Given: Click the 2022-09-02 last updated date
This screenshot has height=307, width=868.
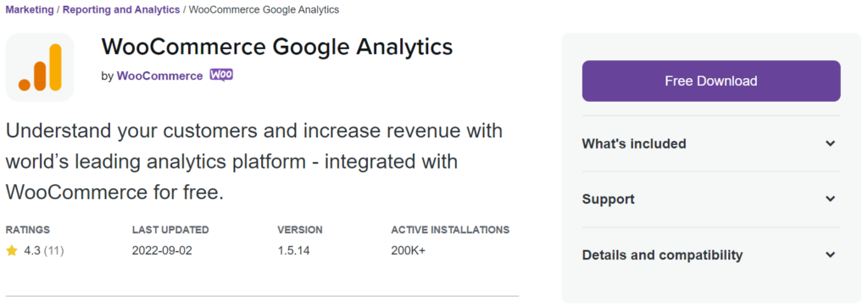Looking at the screenshot, I should coord(162,251).
